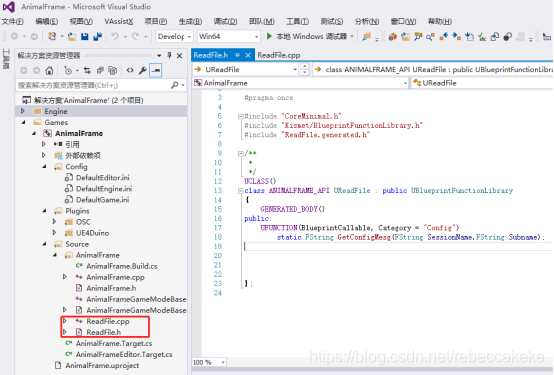Toggle Show All Files in Solution Explorer
This screenshot has height=375, width=554.
(x=113, y=70)
